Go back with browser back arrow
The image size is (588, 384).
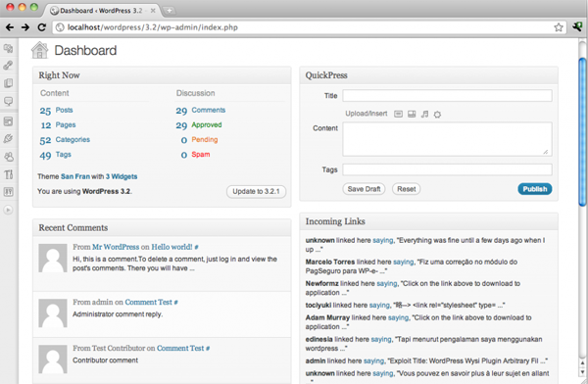[x=10, y=27]
